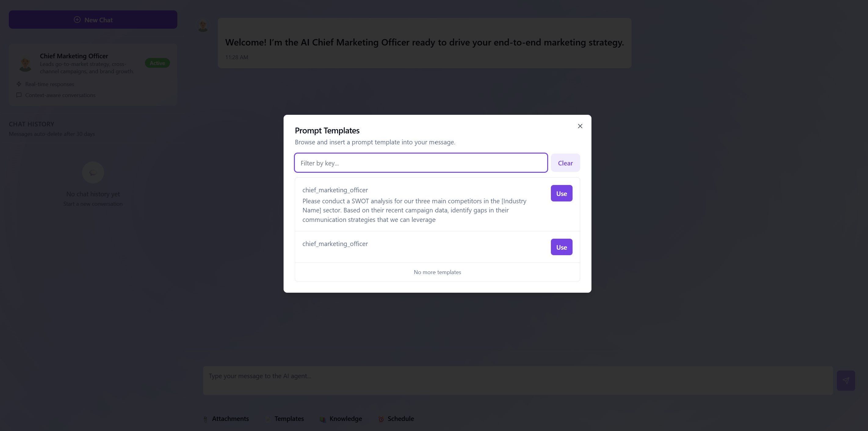868x431 pixels.
Task: Open the Templates document icon
Action: [x=268, y=419]
